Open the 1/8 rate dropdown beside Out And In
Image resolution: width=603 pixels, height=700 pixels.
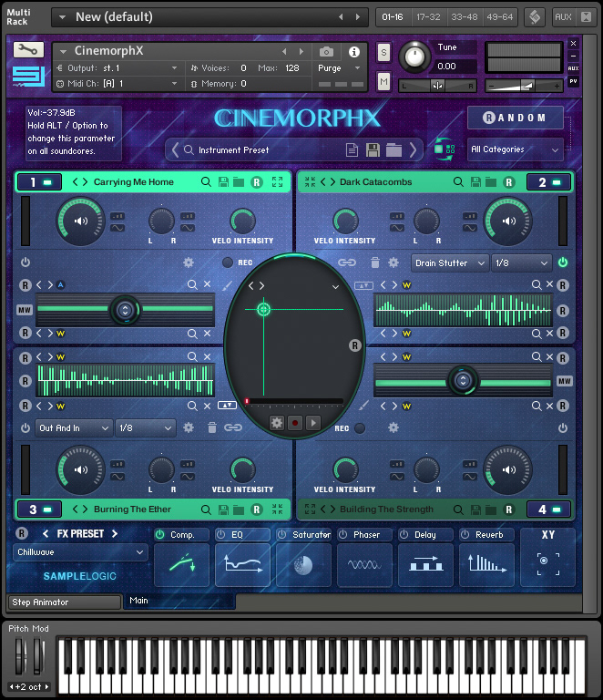[145, 428]
